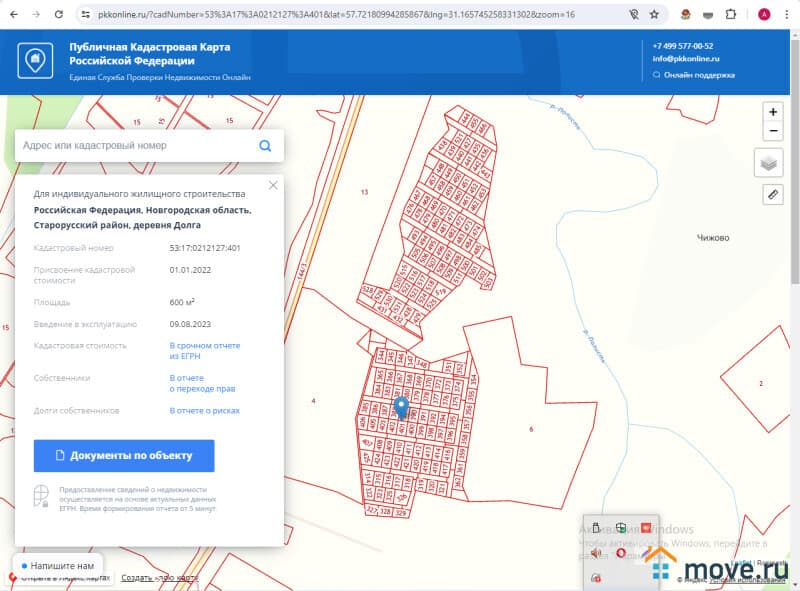Click the date 09.08.2023
The image size is (800, 591).
coord(190,324)
